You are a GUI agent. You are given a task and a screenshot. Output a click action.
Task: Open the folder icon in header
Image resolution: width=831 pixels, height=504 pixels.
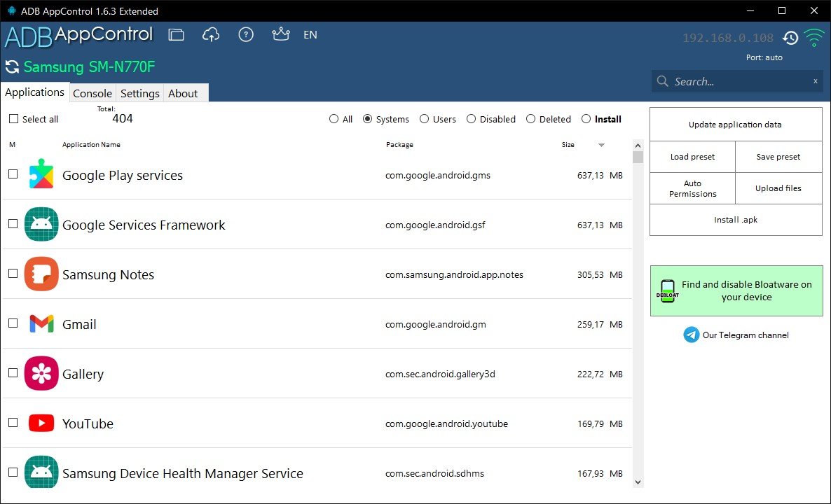coord(176,35)
